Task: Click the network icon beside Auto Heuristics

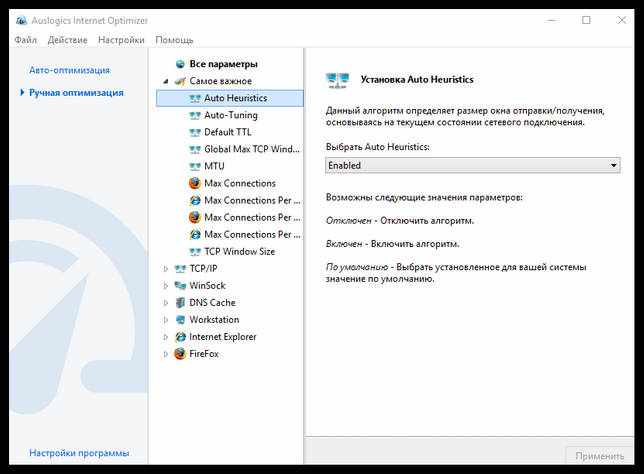Action: [195, 98]
